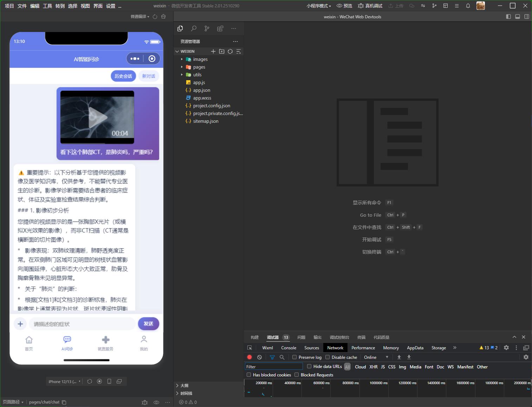Open more options in the resource manager
The image size is (532, 407).
tap(235, 41)
